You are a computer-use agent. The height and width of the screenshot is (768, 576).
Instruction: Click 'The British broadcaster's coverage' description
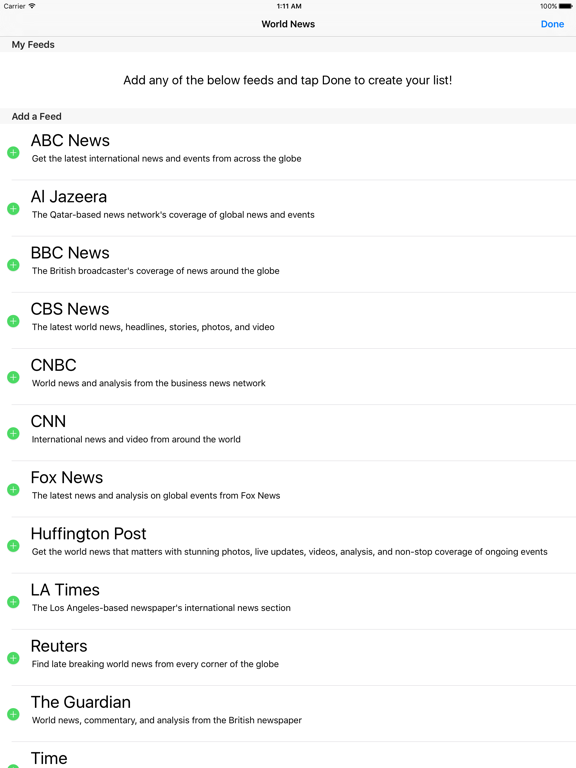pos(155,271)
